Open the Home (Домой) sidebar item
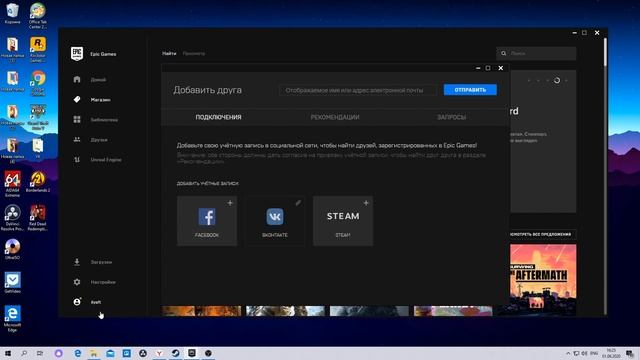The width and height of the screenshot is (640, 360). (x=90, y=80)
